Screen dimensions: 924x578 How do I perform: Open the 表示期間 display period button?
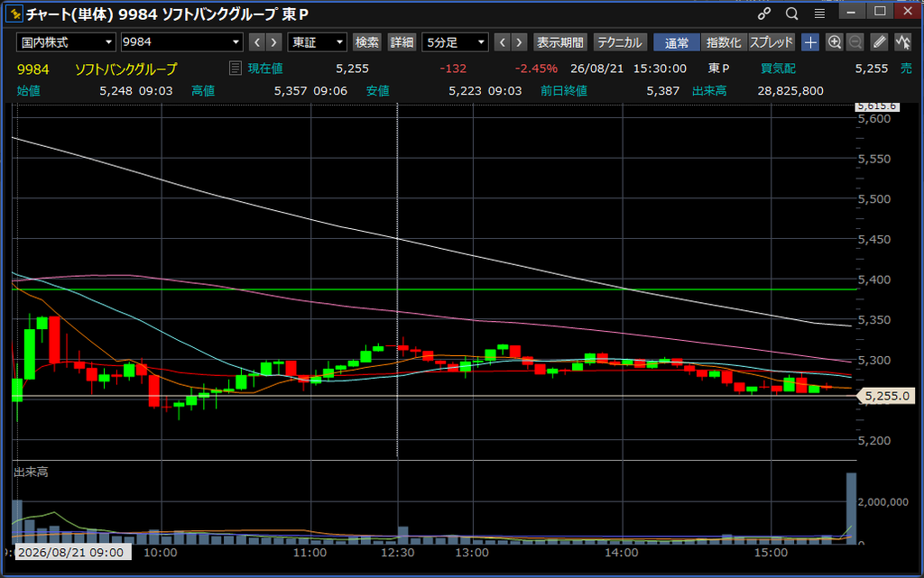(x=559, y=42)
